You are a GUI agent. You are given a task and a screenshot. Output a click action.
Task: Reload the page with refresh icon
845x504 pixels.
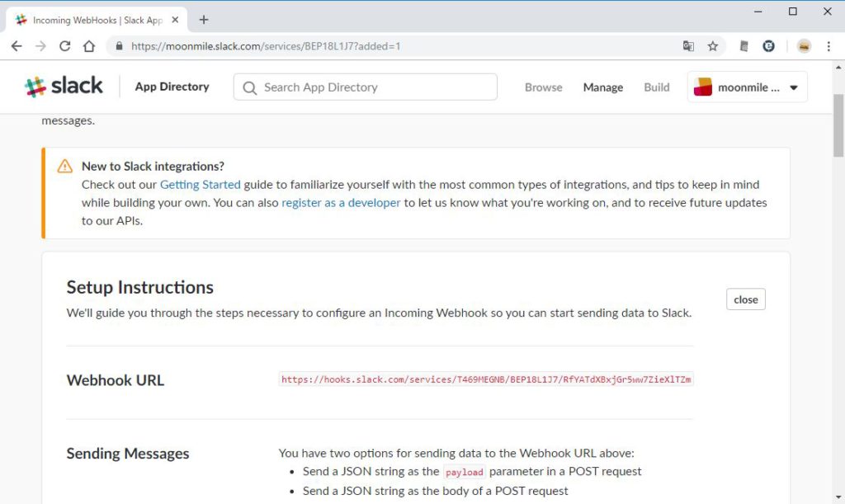pyautogui.click(x=64, y=46)
